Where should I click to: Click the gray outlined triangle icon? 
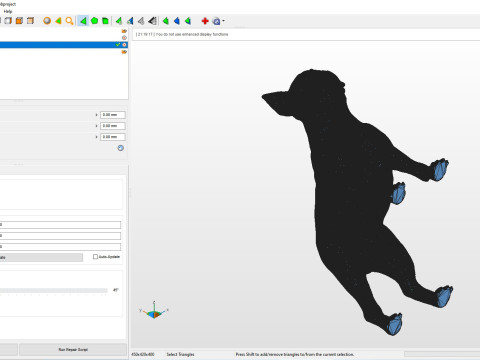click(141, 21)
